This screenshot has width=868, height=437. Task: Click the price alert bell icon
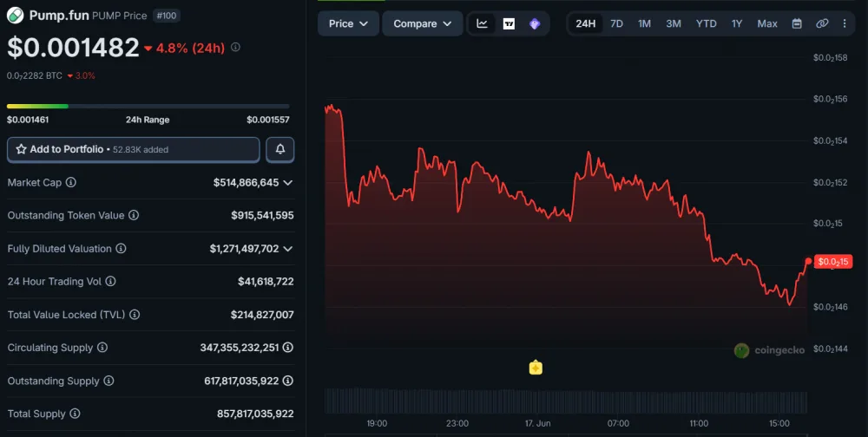point(280,149)
